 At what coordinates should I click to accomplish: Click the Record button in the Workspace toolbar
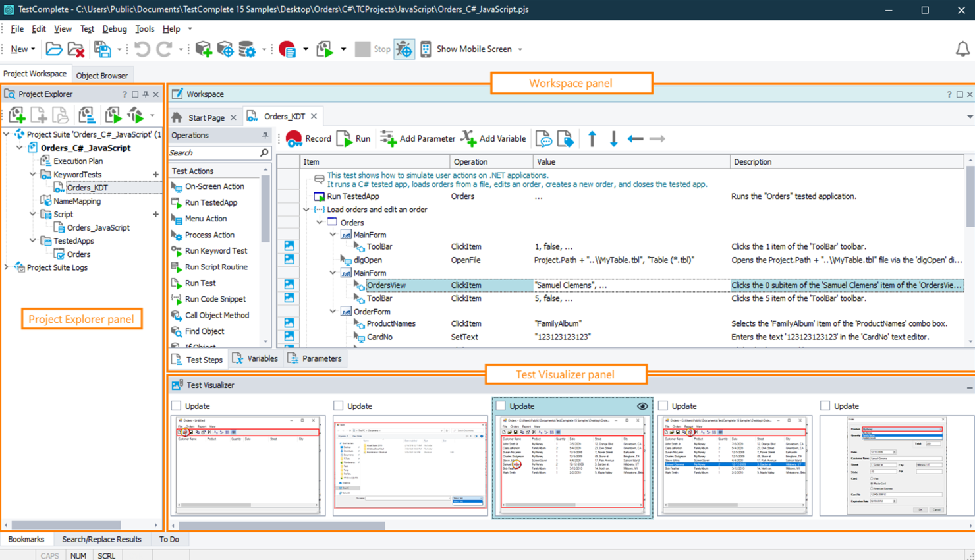click(308, 139)
